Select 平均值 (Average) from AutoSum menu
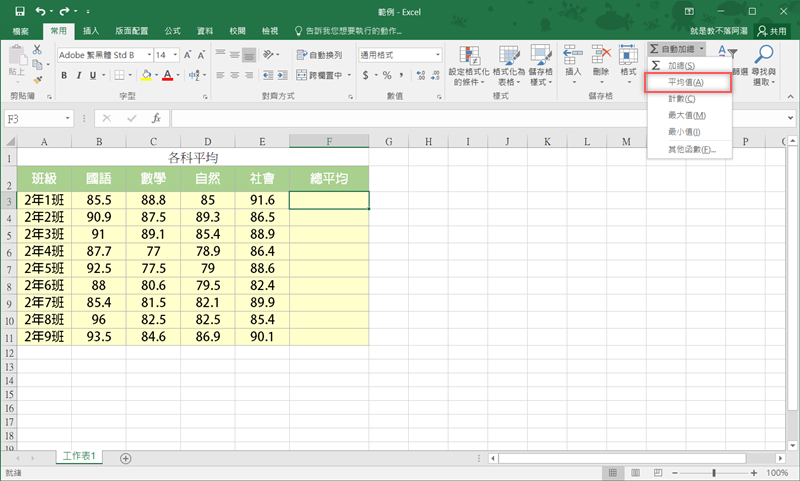The height and width of the screenshot is (481, 800). tap(686, 81)
